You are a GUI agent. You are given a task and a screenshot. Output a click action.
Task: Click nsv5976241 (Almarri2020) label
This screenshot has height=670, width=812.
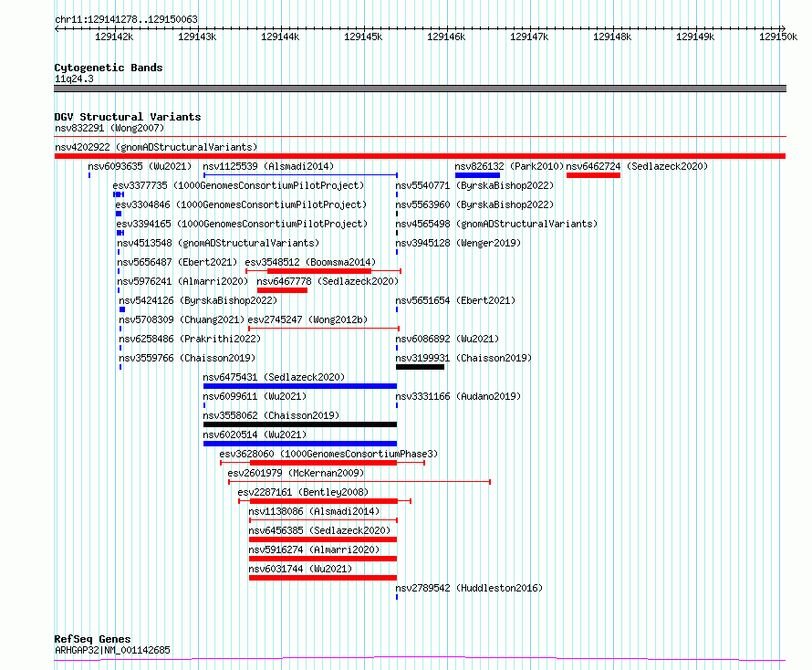pyautogui.click(x=182, y=281)
